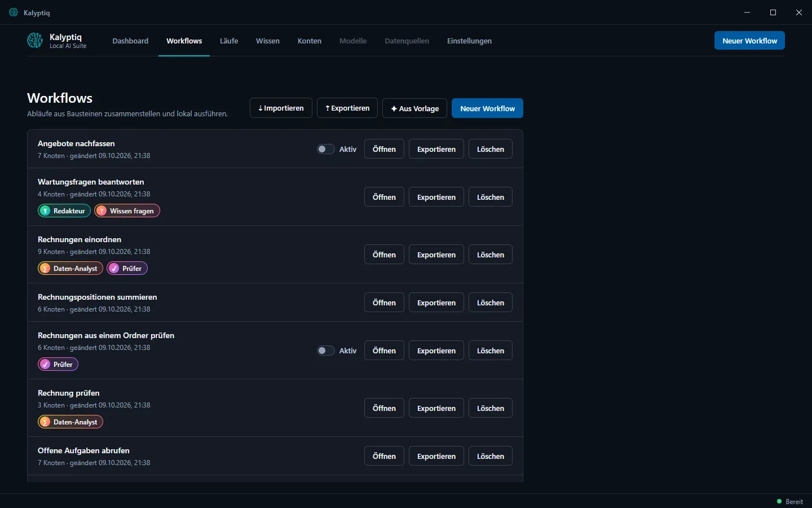Click the Wissen fragen badge
The height and width of the screenshot is (508, 812).
127,211
